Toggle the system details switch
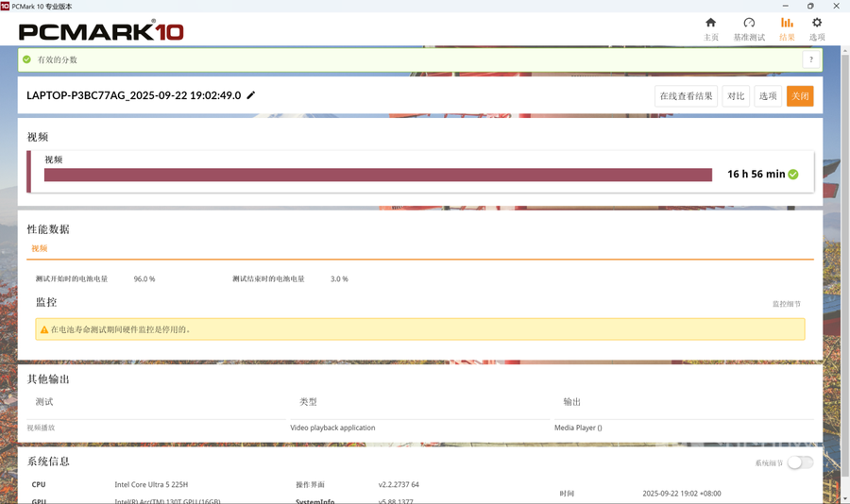850x504 pixels. [799, 462]
